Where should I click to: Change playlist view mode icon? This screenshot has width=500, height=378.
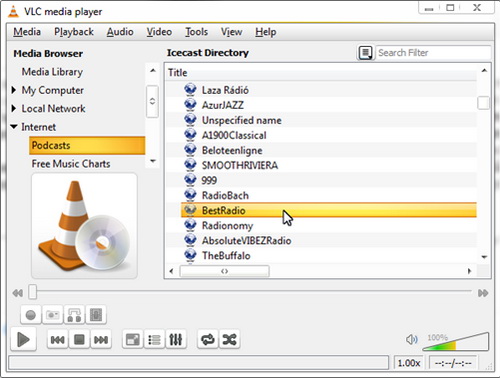(366, 53)
